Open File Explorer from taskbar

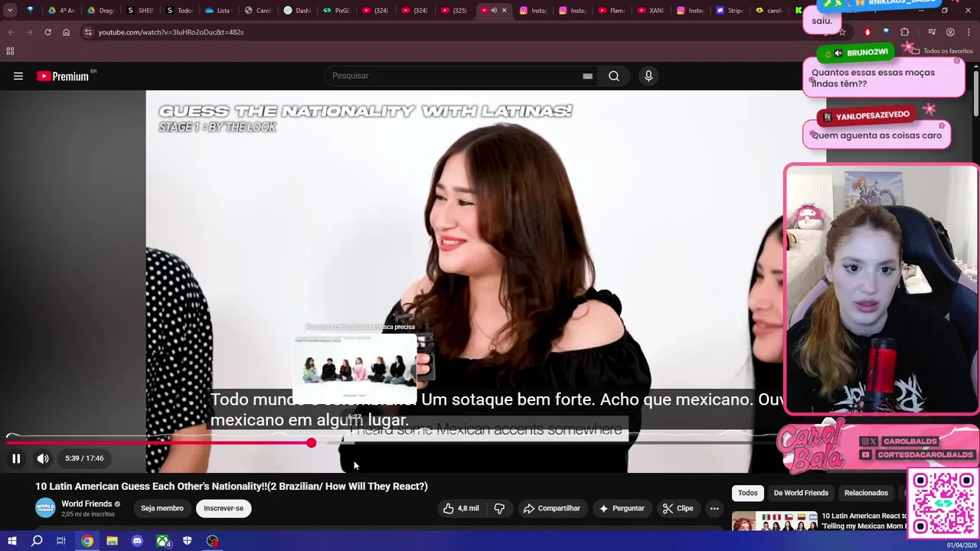[x=112, y=541]
